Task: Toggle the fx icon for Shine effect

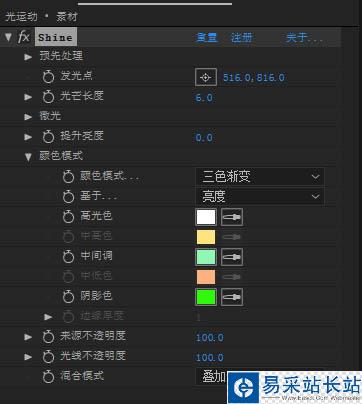Action: pos(24,37)
